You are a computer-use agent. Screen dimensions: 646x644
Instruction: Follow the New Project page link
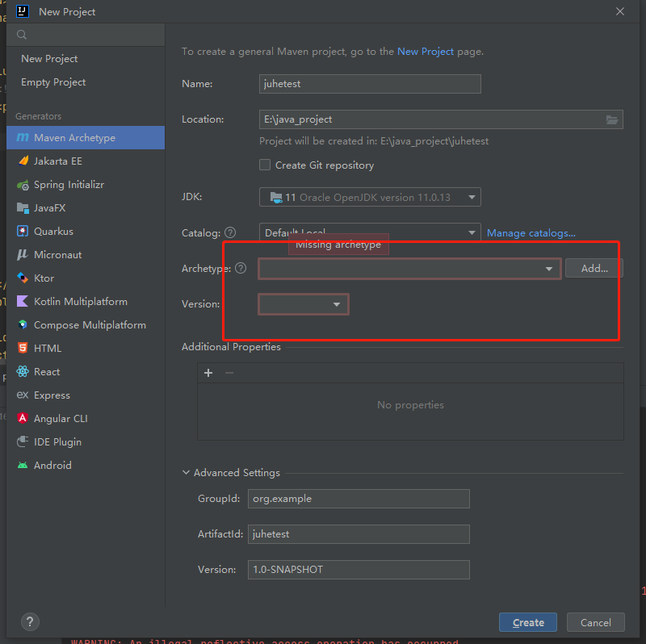click(426, 52)
